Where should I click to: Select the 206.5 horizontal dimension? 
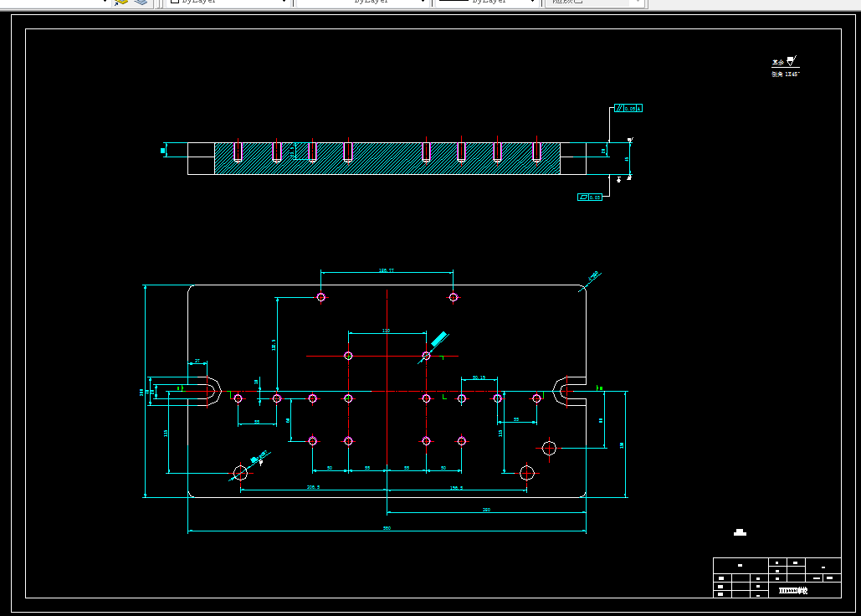313,487
